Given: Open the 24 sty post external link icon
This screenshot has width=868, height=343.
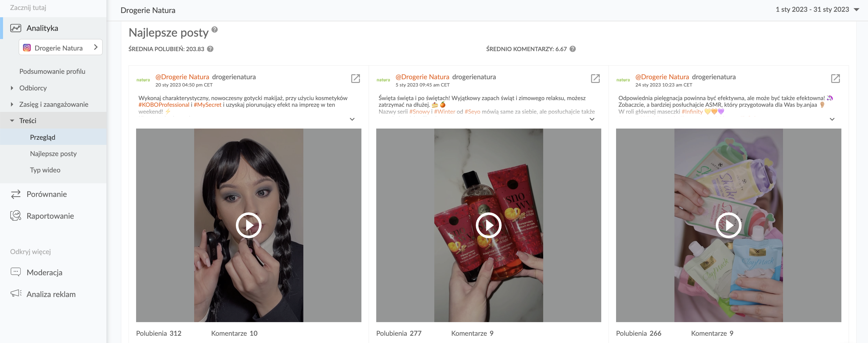Looking at the screenshot, I should 835,79.
